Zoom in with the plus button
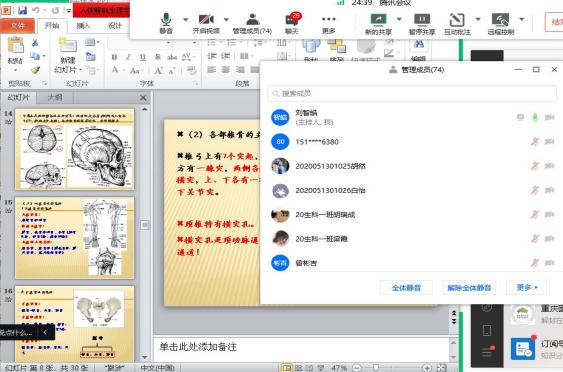563x372 pixels. 427,368
